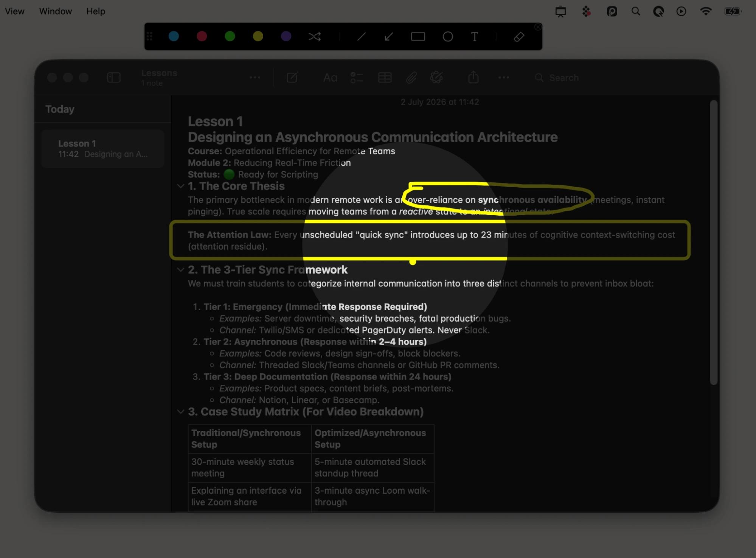Toggle the Notes sidebar
Viewport: 756px width, 558px height.
(x=114, y=78)
